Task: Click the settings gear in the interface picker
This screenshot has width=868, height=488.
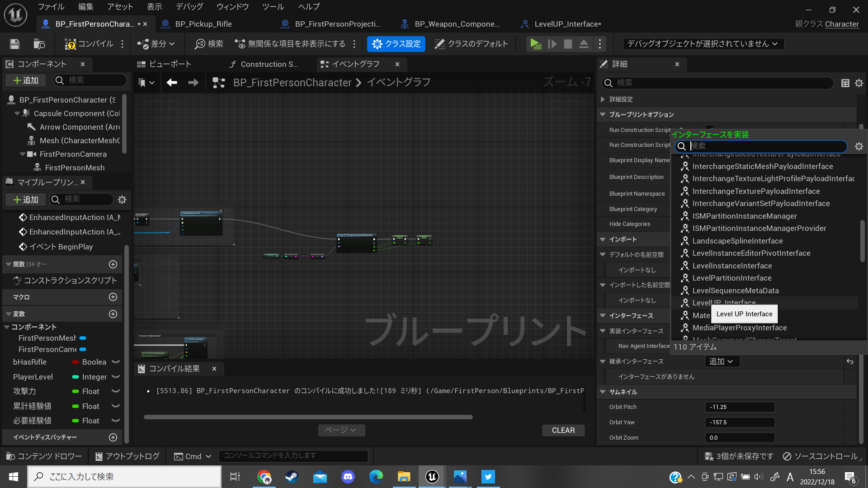Action: coord(859,146)
